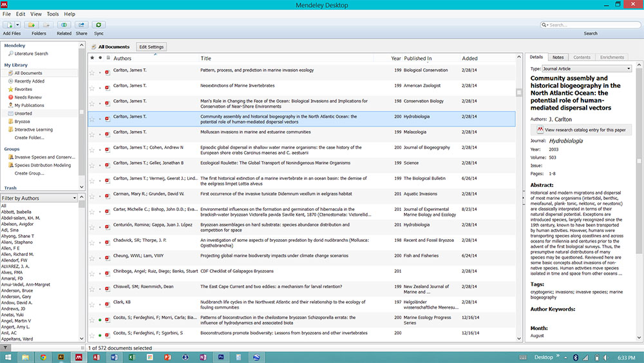Open the Add Files dropdown arrow

(x=17, y=25)
